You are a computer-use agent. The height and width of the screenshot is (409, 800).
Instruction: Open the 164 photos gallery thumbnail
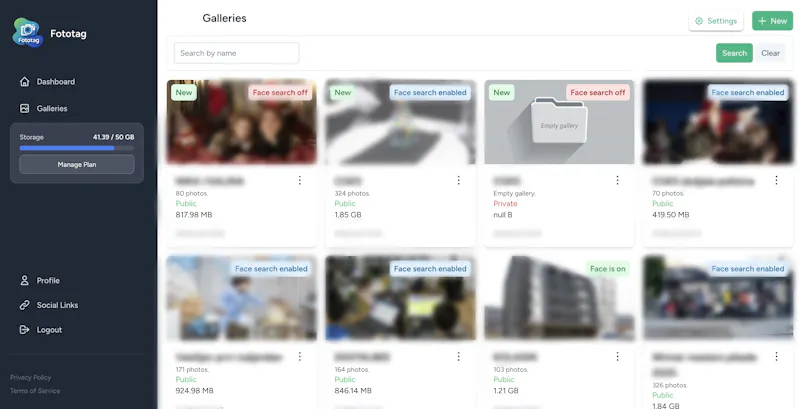pos(401,298)
